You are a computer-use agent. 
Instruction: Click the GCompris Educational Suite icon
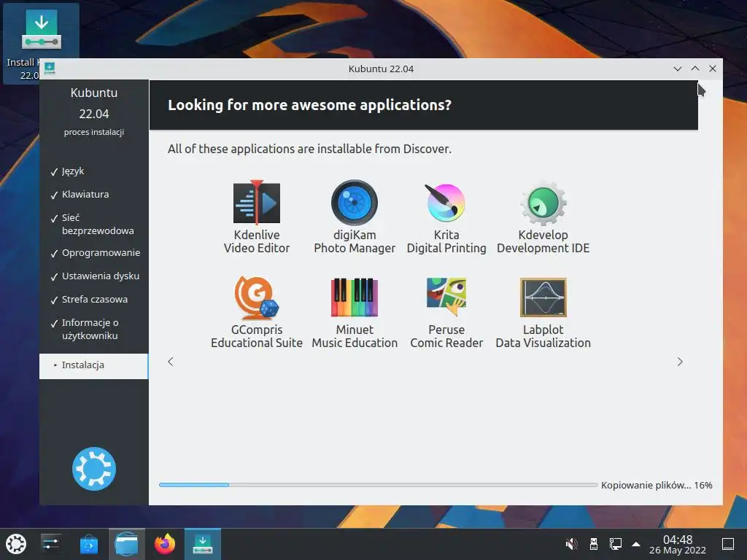pos(257,297)
